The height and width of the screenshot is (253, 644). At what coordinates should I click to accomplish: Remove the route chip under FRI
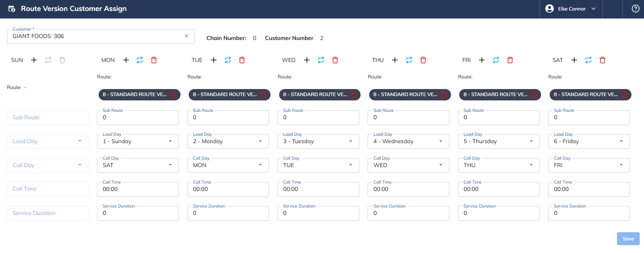[534, 95]
